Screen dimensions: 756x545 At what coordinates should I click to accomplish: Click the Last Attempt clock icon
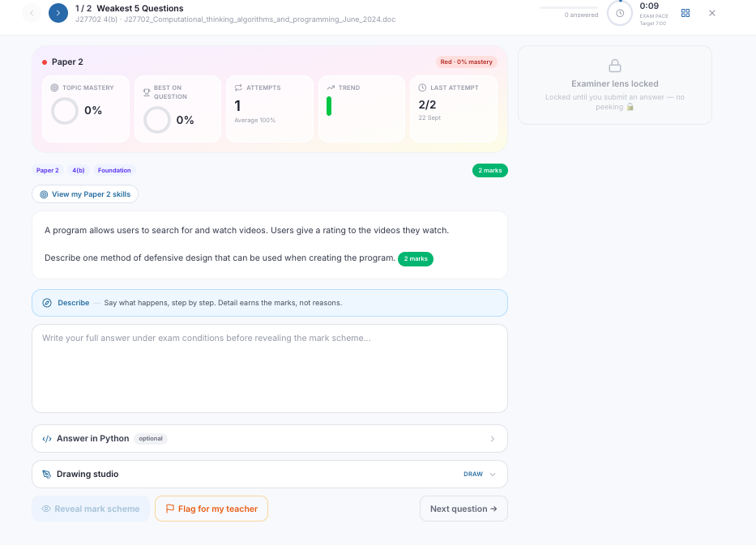(422, 87)
